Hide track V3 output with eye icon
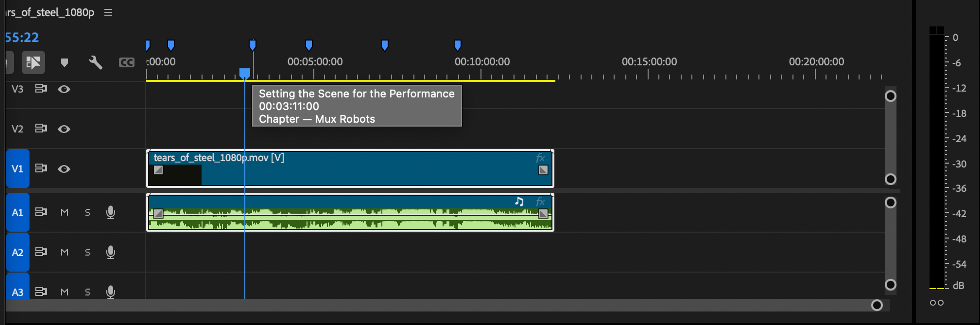 (x=64, y=89)
